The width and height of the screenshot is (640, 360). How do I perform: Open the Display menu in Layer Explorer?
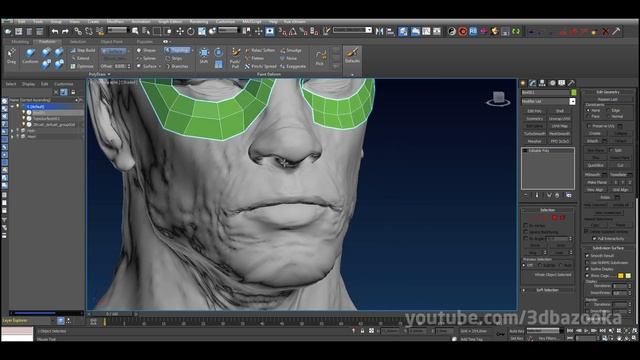pyautogui.click(x=28, y=84)
